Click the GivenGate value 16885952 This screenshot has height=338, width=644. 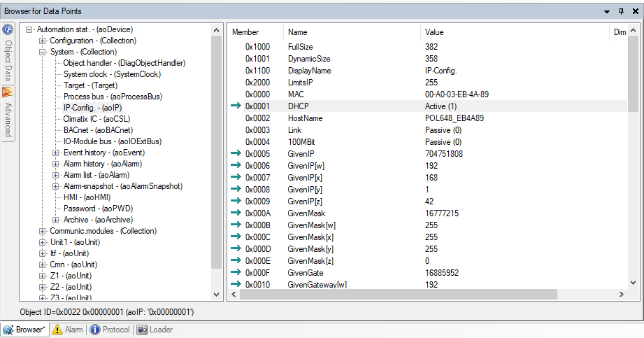coord(441,273)
